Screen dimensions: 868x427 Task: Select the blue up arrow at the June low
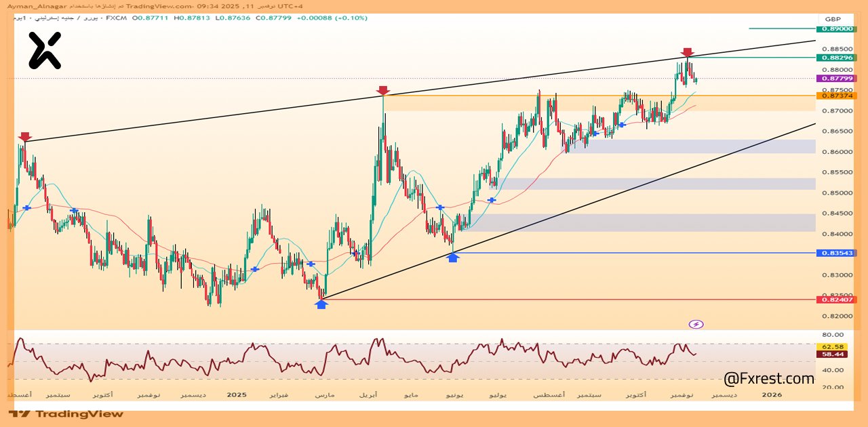pyautogui.click(x=453, y=258)
